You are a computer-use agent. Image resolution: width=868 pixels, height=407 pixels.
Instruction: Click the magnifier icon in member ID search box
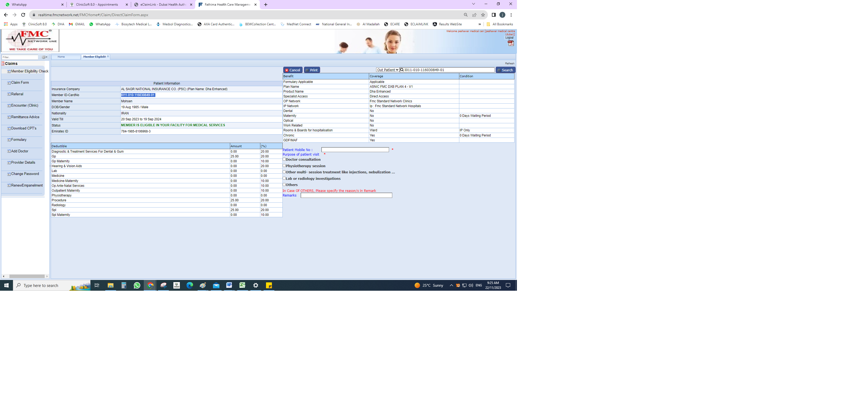pos(402,70)
